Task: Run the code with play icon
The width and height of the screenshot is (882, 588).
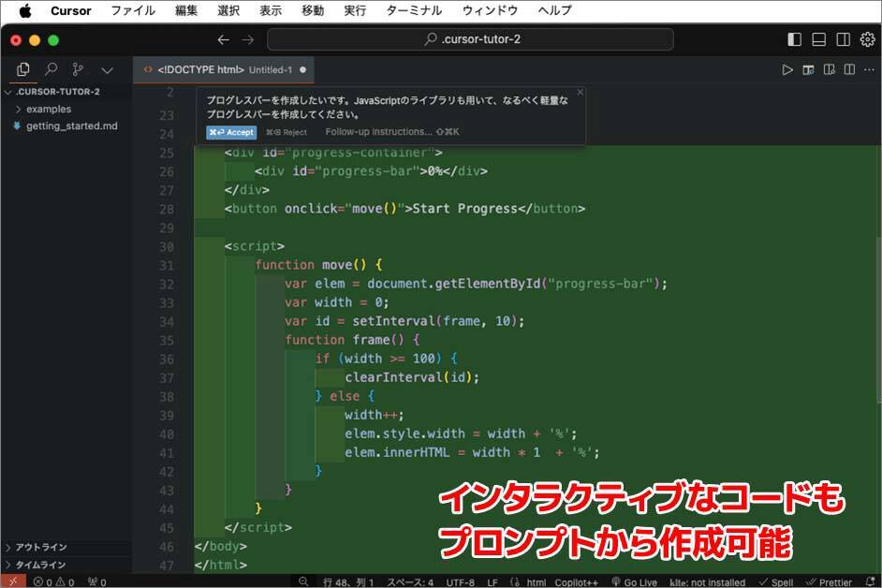Action: point(786,69)
